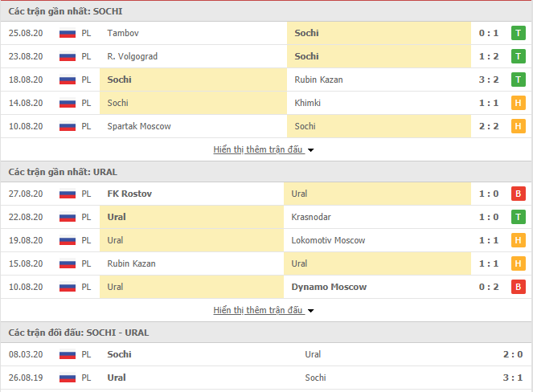Expand more Sochi matches via dropdown arrow
This screenshot has width=533, height=392.
pos(310,150)
